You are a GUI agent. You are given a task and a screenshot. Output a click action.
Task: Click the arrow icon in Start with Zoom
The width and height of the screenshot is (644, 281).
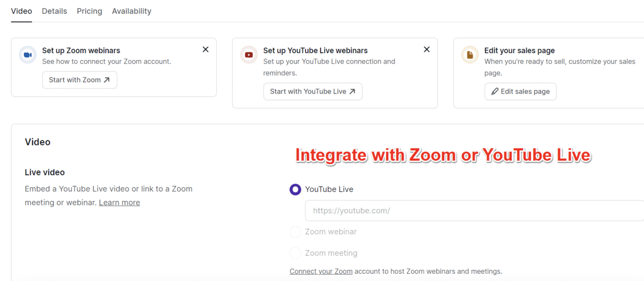click(107, 80)
